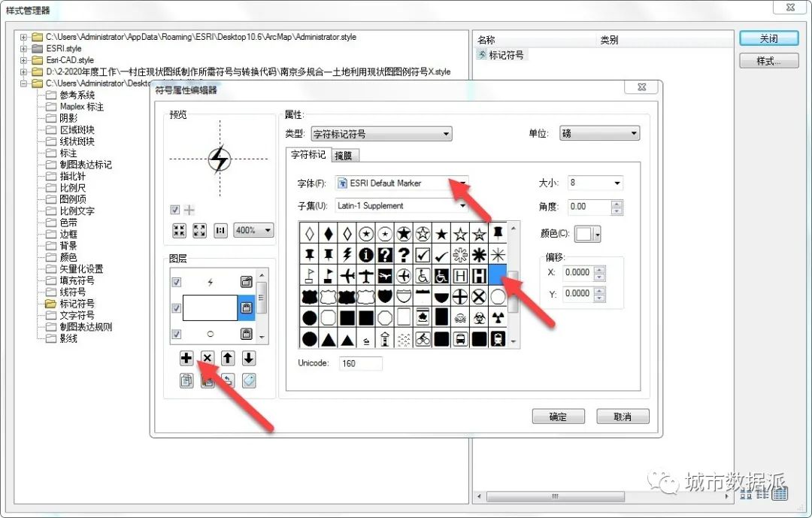Click the 名称 column header

click(x=535, y=40)
